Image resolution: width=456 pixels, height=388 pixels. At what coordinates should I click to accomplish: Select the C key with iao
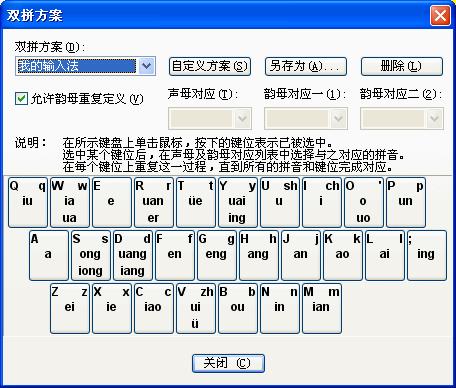pos(154,308)
